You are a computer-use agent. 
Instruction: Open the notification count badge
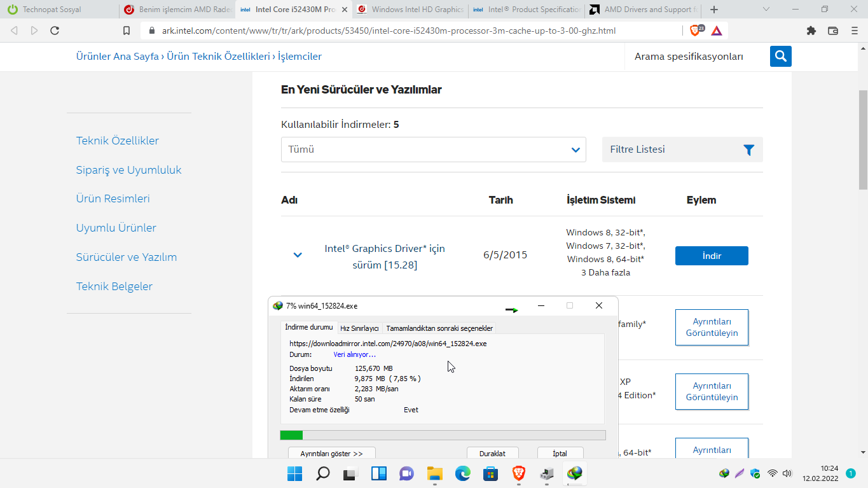(850, 473)
